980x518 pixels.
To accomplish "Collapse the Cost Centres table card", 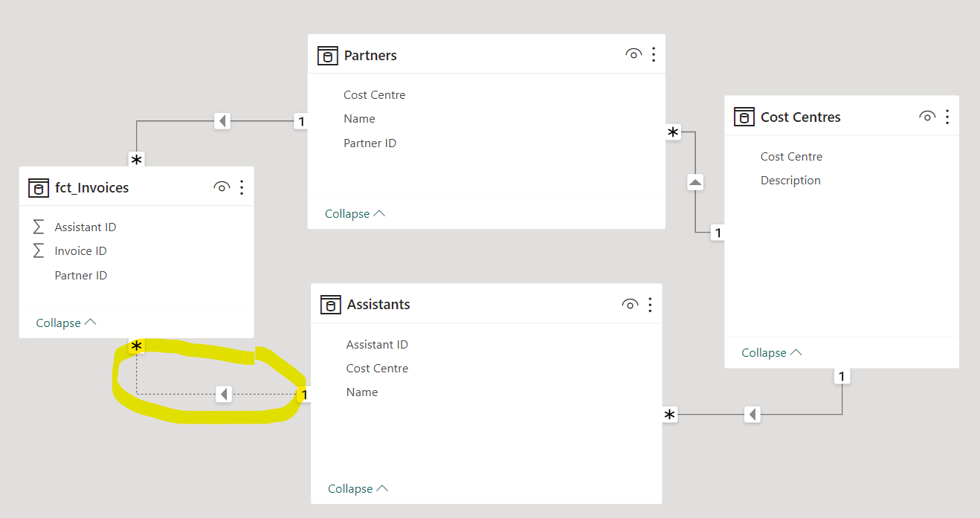I will [x=772, y=352].
